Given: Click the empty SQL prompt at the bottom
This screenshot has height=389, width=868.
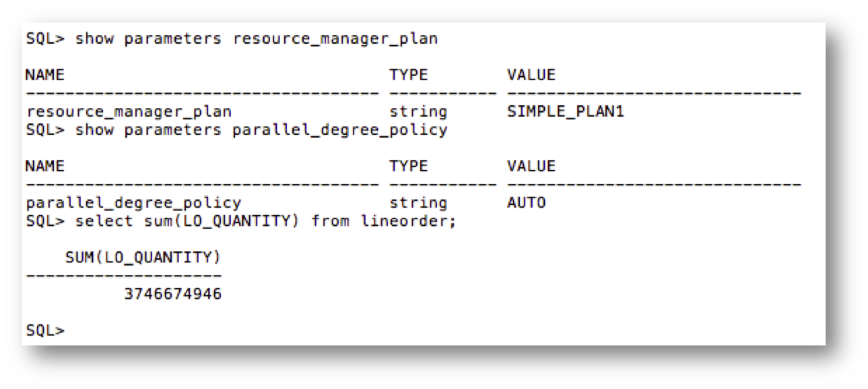Looking at the screenshot, I should [45, 331].
